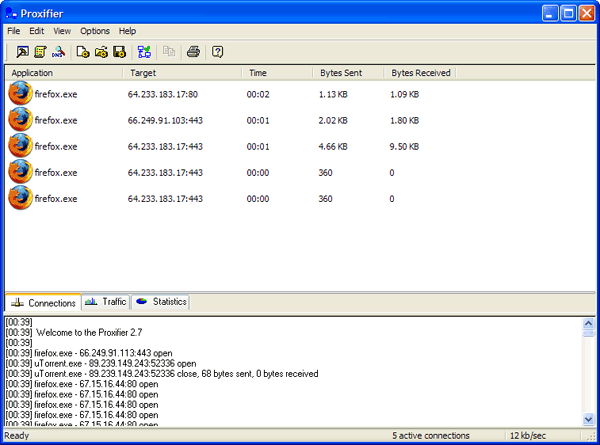Click log scrollbar down arrow

[589, 419]
